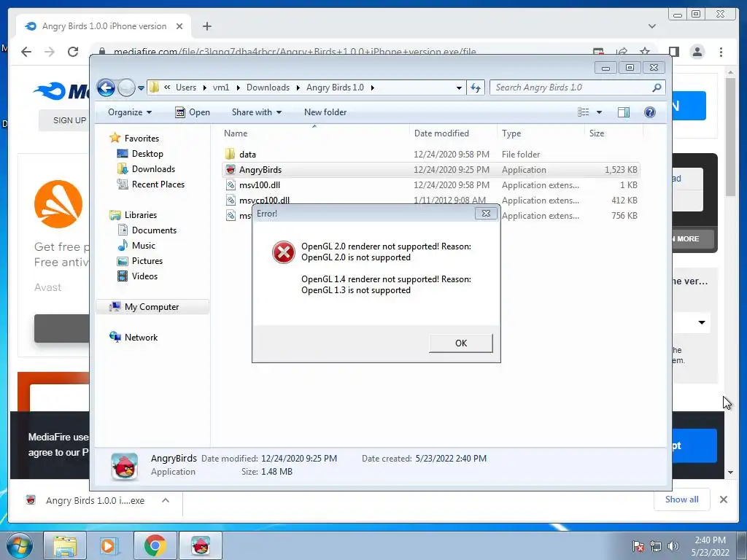Click SIGN UP on the MediaFire page

(x=69, y=120)
